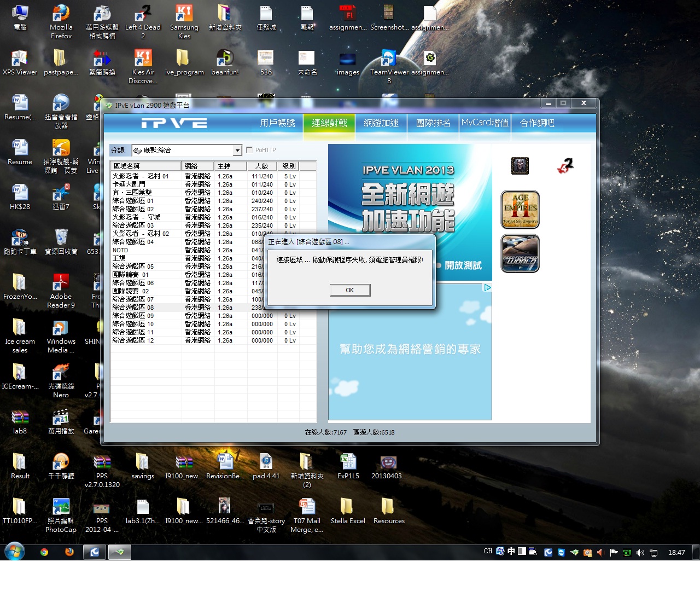
Task: Click the Left 4 Dead 2 icon in IPvE panel
Action: (565, 166)
